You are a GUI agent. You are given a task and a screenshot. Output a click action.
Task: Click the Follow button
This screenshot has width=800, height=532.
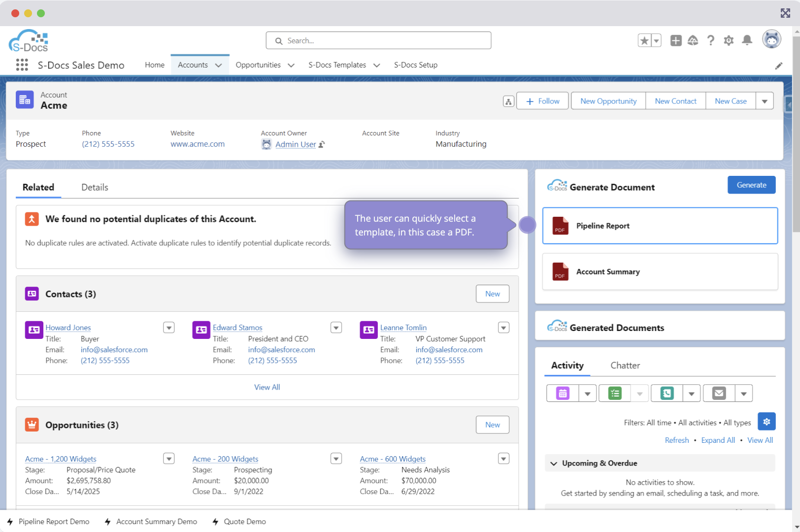(x=542, y=101)
